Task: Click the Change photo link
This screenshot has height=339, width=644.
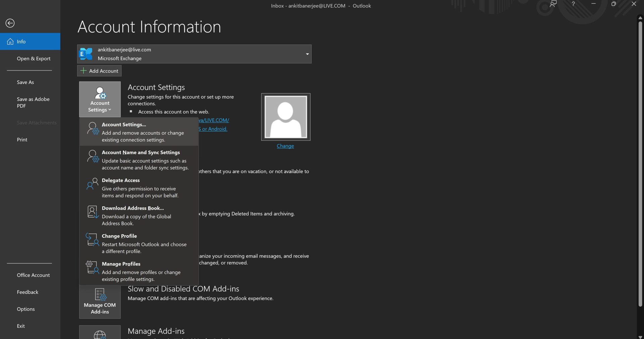Action: point(285,146)
